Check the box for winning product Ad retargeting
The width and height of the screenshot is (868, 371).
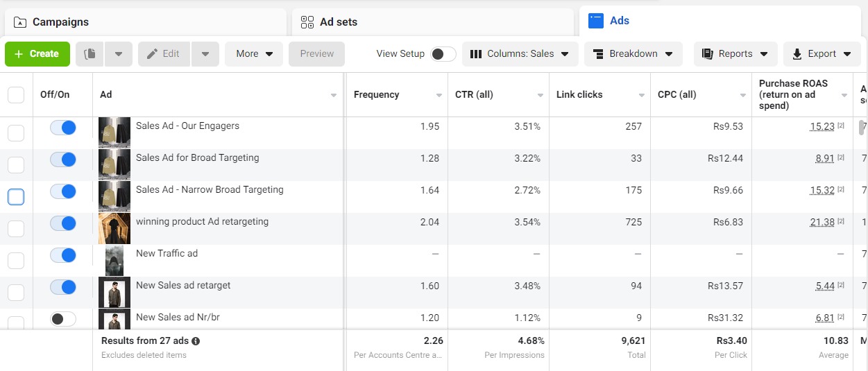15,228
